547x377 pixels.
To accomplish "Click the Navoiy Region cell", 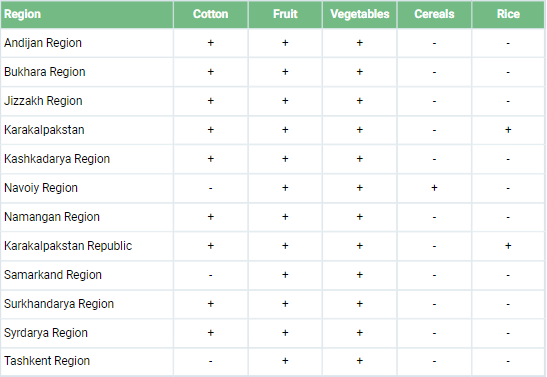I will 87,188.
